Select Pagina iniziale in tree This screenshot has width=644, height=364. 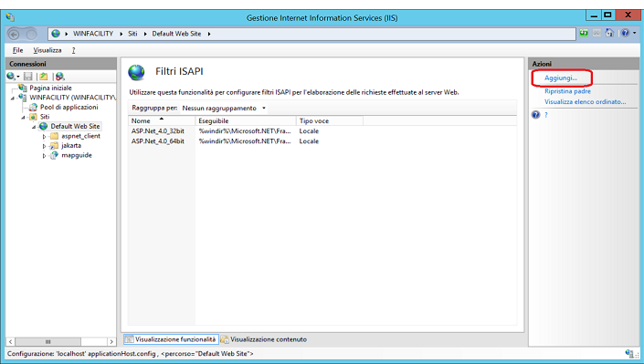pyautogui.click(x=50, y=88)
